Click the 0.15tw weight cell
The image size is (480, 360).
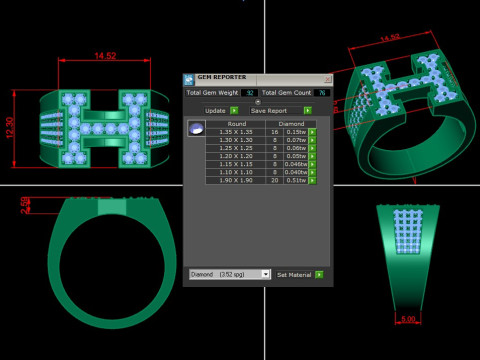(296, 132)
